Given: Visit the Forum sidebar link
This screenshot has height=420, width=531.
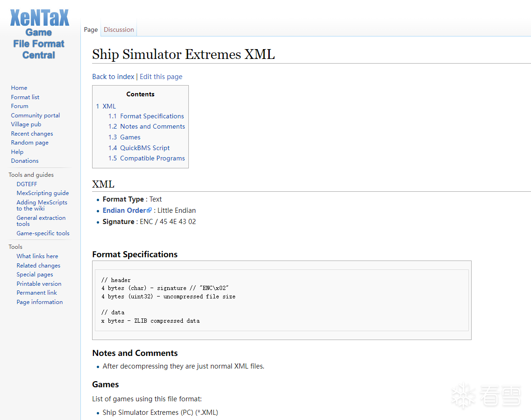Looking at the screenshot, I should coord(20,106).
